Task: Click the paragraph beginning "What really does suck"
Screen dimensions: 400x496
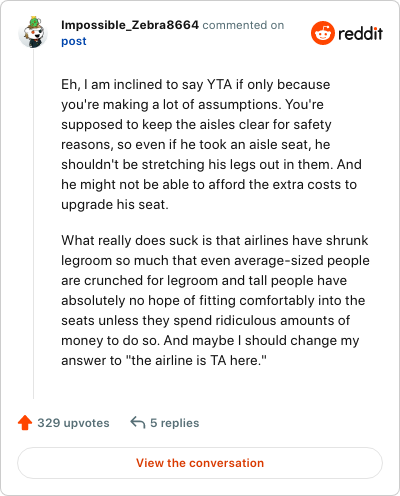Action: [x=215, y=300]
